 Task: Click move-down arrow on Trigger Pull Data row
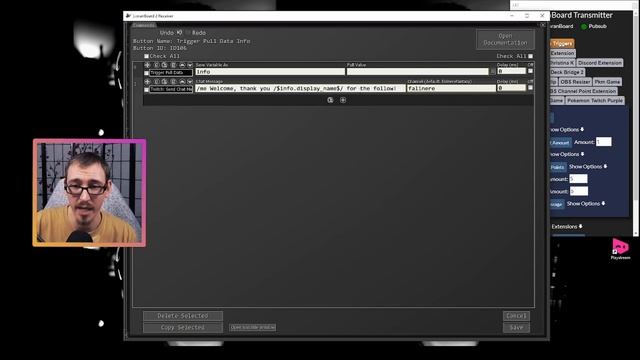(190, 65)
